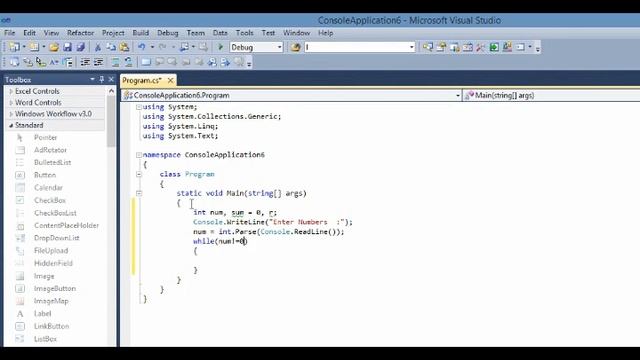Uncomment the selected lines icon
The image size is (640, 360).
click(128, 62)
